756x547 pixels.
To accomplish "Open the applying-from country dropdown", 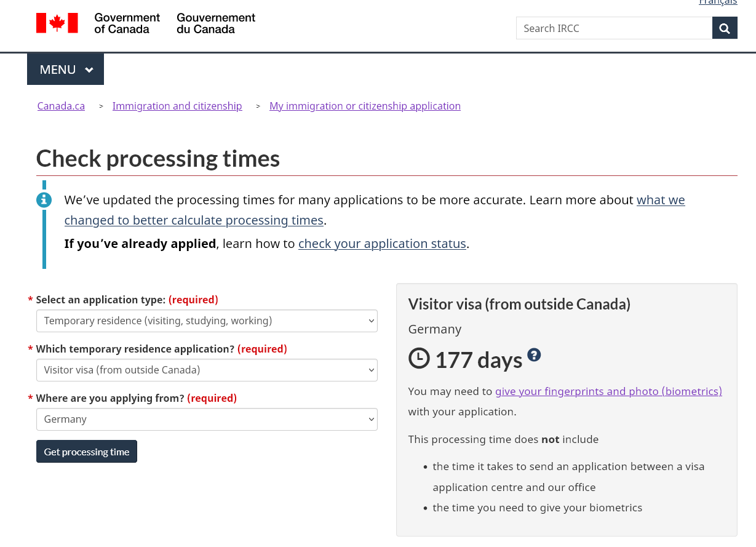I will [x=207, y=419].
